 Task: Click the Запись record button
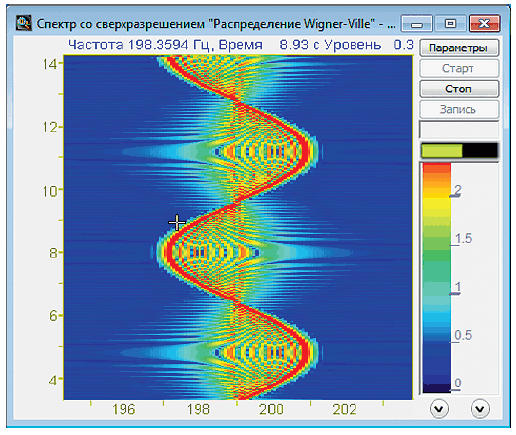(x=459, y=109)
